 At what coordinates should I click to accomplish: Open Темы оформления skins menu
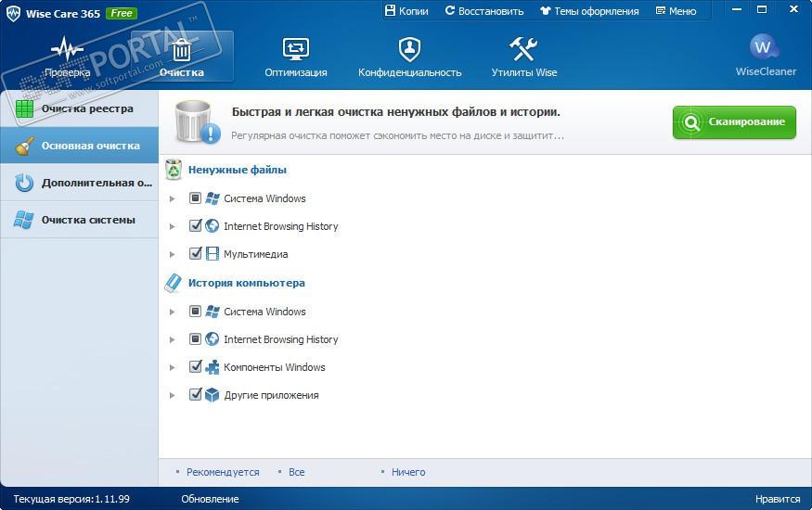click(x=589, y=11)
